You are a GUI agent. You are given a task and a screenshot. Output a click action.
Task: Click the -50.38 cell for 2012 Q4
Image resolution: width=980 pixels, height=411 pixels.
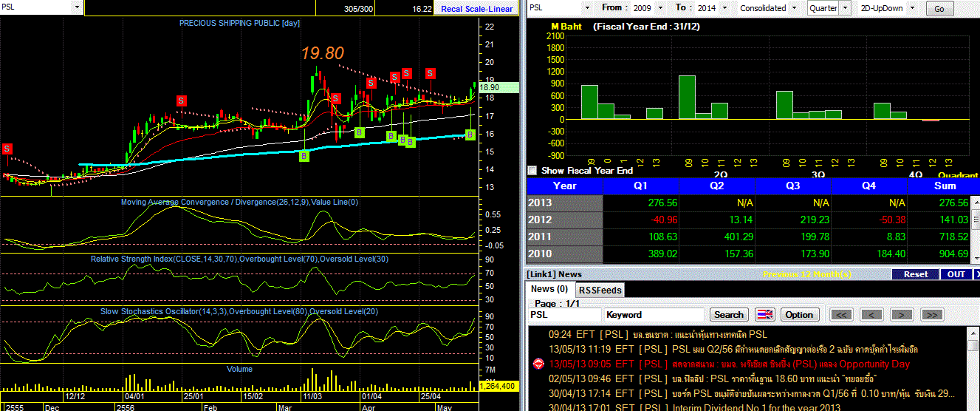pyautogui.click(x=869, y=220)
